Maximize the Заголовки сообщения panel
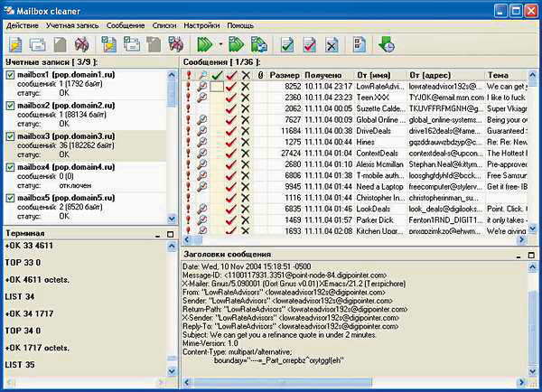This screenshot has width=542, height=392. tap(532, 256)
